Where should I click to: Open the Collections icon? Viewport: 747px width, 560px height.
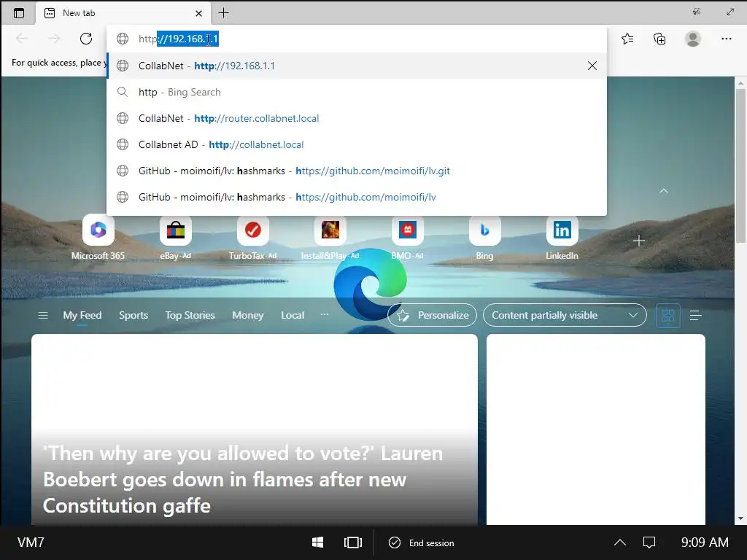pos(659,39)
